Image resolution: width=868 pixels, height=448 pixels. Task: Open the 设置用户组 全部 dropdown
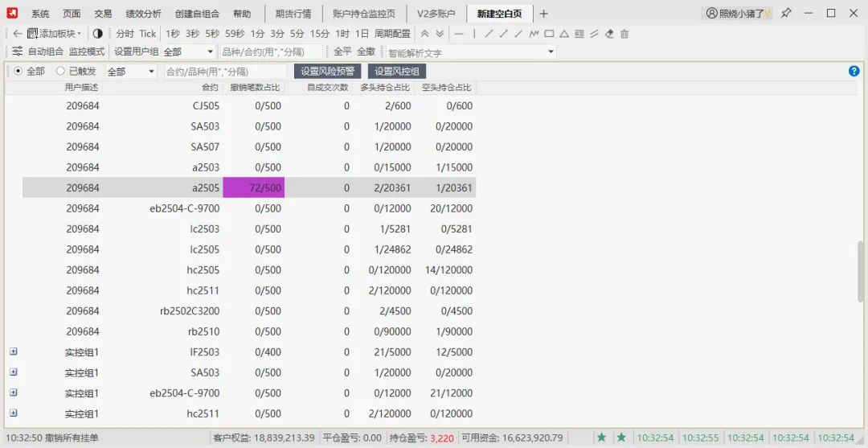pos(188,51)
